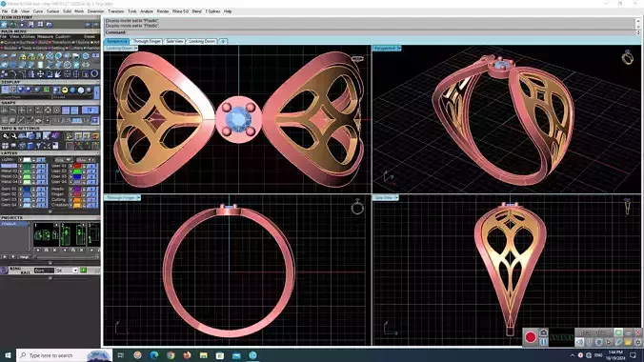Click the ring viewport icon in Perspective view
Image resolution: width=644 pixels, height=362 pixels.
(x=627, y=57)
